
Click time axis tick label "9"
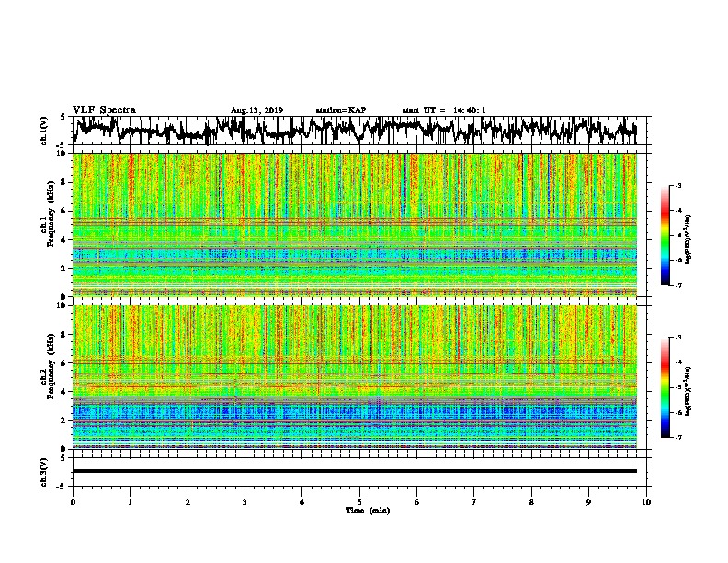[x=588, y=502]
